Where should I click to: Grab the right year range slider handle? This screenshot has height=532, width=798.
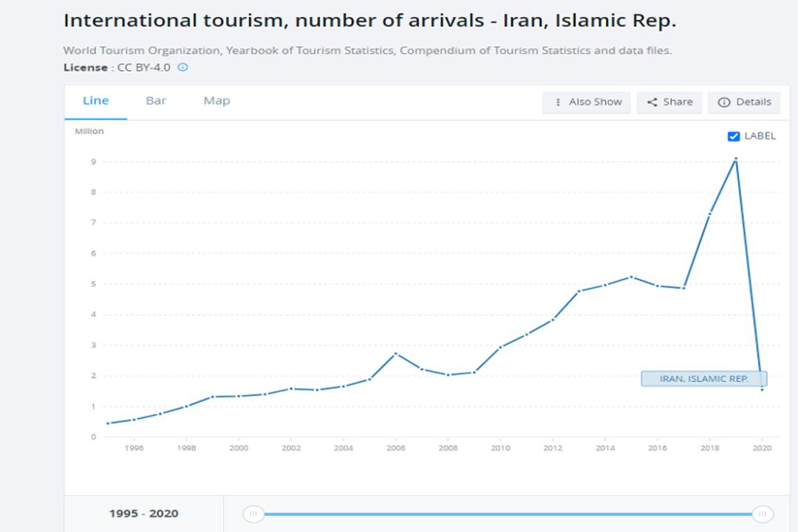[763, 514]
